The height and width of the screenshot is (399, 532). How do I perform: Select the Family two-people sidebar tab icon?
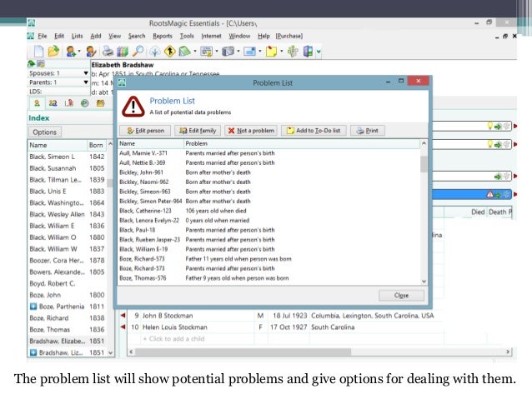pyautogui.click(x=53, y=103)
